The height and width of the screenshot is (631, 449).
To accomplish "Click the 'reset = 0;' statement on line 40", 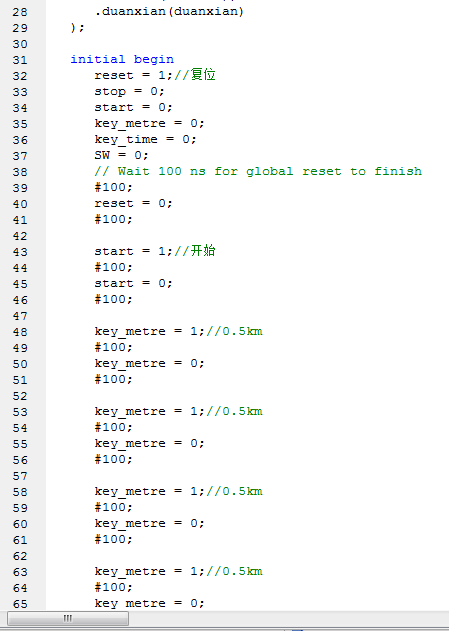I will pos(134,203).
